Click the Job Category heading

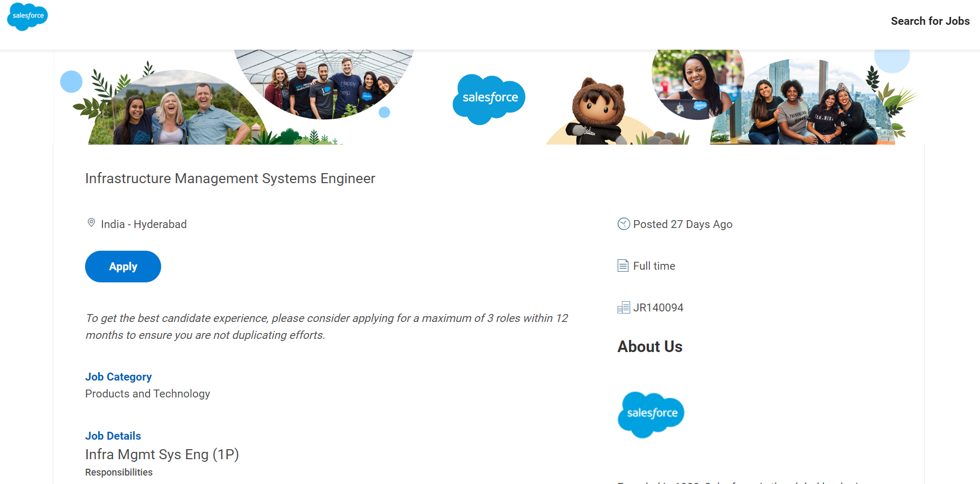click(118, 377)
